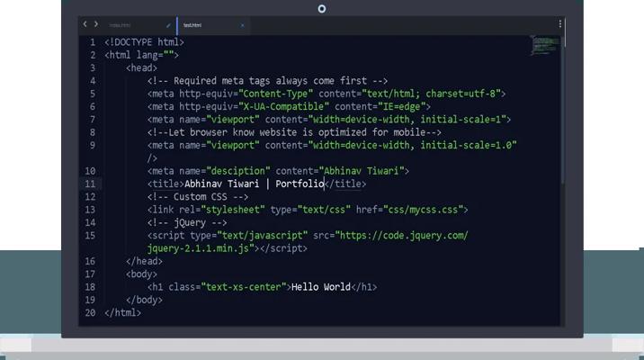644x360 pixels.
Task: Click the "Content-Type" attribute value
Action: point(275,94)
